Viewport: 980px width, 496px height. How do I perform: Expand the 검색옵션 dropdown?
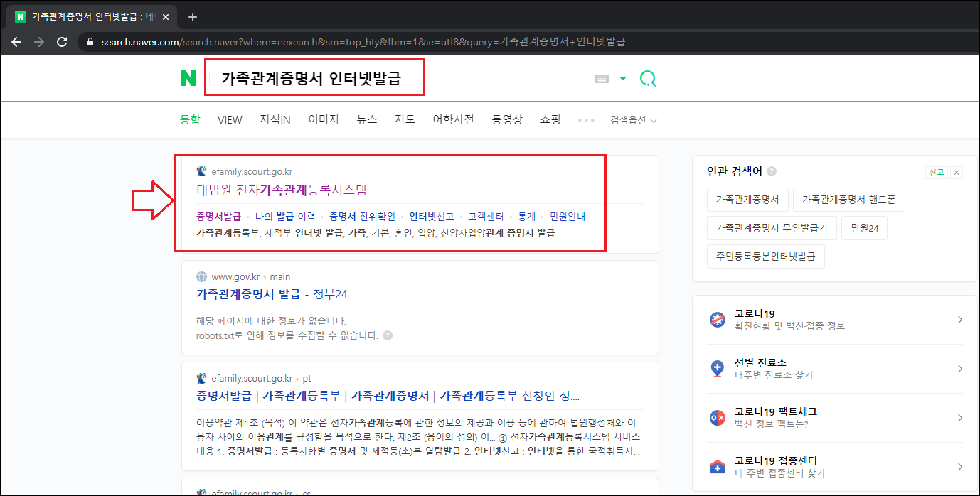(634, 121)
